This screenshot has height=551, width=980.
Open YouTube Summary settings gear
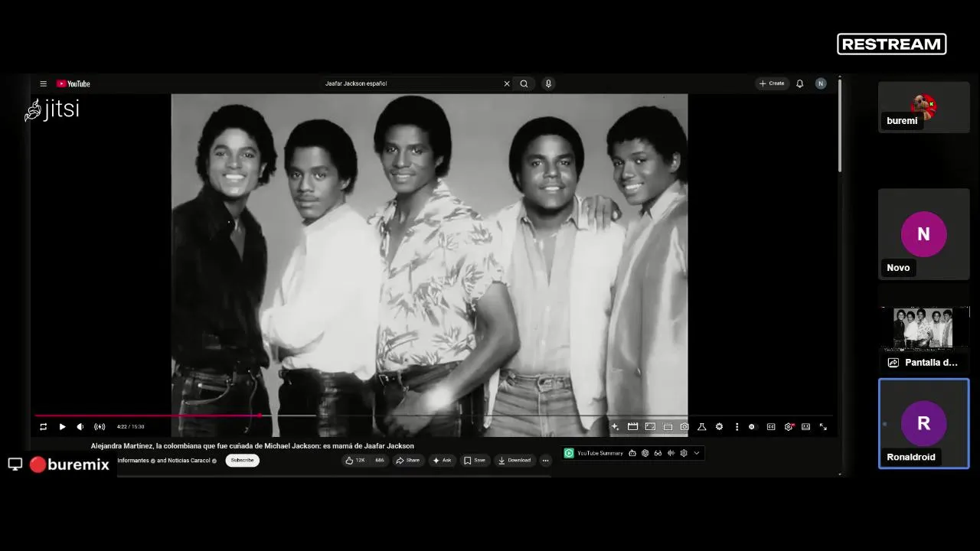[x=684, y=453]
